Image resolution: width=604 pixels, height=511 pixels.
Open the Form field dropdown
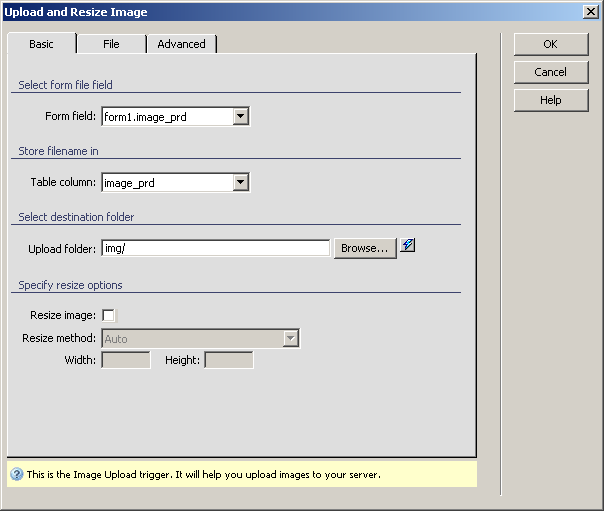click(240, 117)
